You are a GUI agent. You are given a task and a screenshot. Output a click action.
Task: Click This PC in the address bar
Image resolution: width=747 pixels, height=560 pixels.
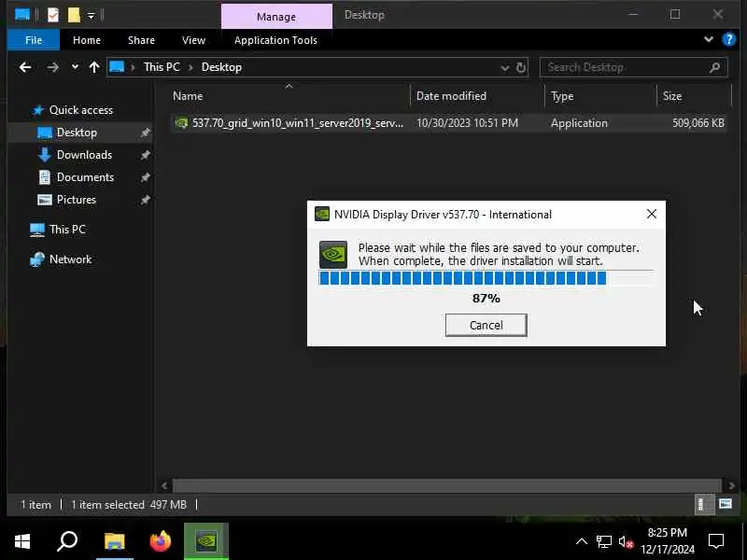(x=162, y=67)
